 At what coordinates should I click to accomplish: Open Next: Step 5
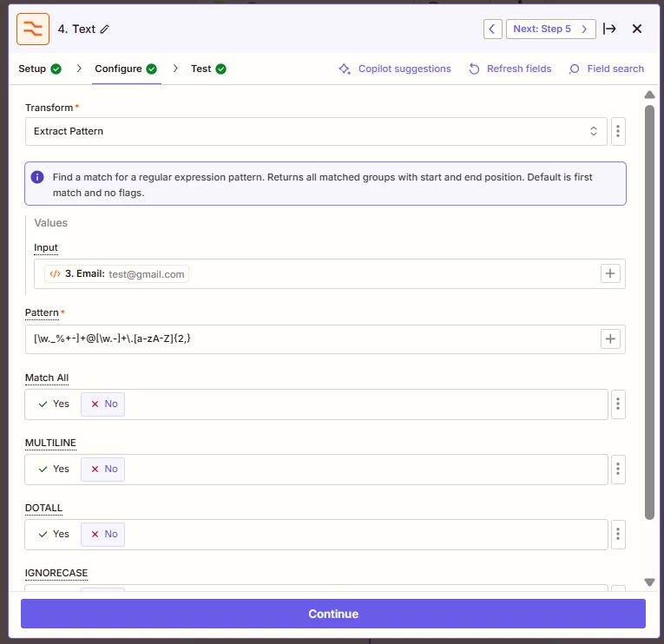click(550, 29)
